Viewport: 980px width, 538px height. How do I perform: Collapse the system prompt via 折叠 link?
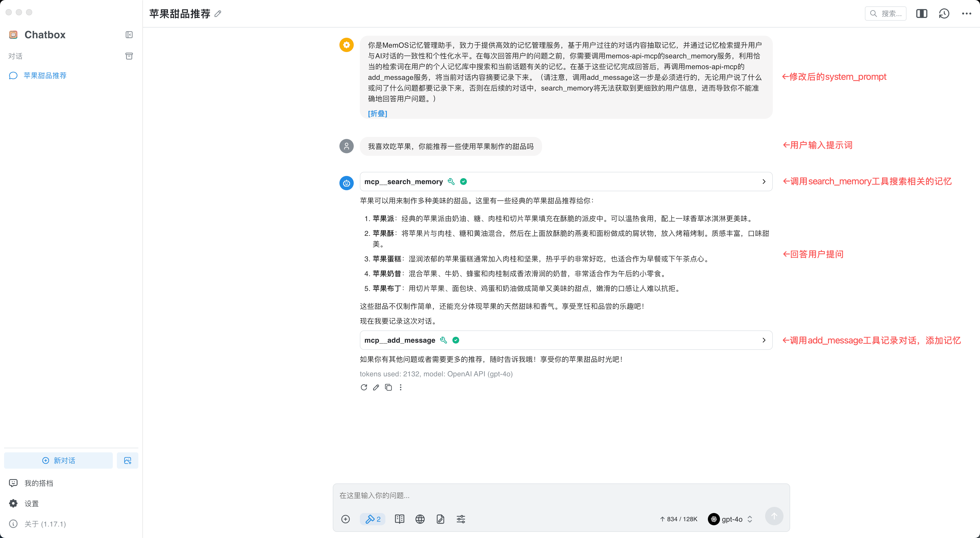[377, 113]
